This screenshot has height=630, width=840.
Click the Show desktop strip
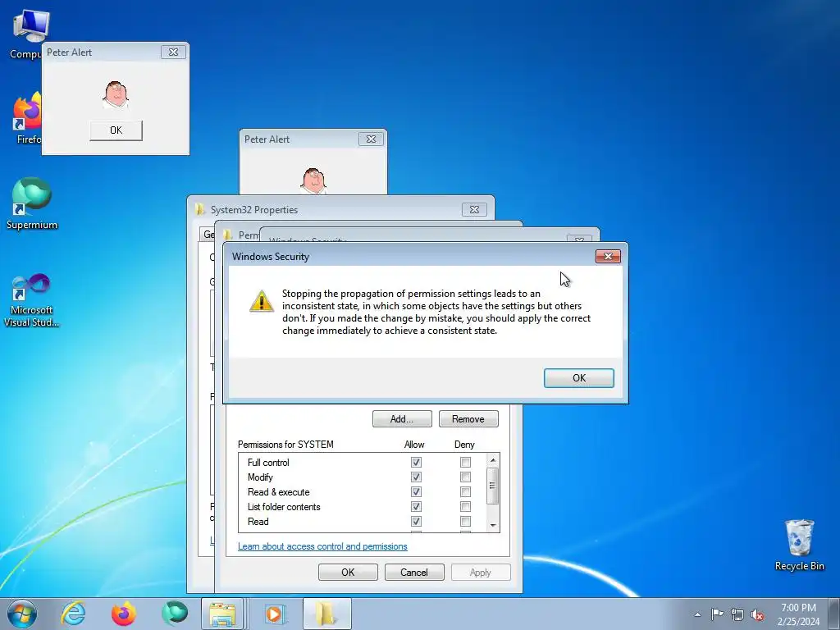pyautogui.click(x=833, y=614)
